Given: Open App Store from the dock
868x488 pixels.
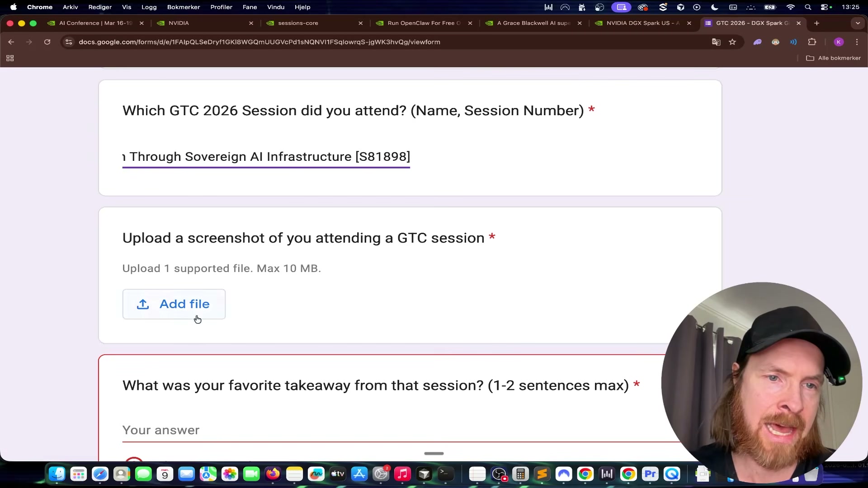Looking at the screenshot, I should click(x=359, y=474).
